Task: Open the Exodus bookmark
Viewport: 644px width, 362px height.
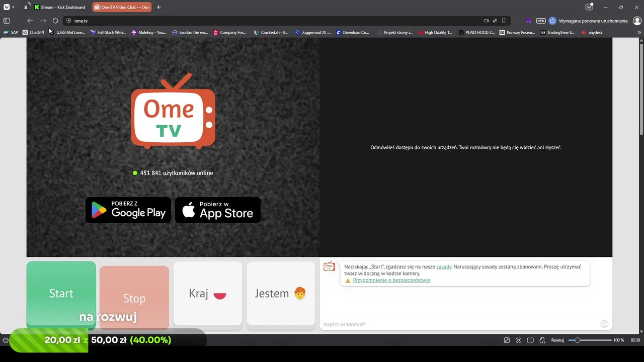Action: [190, 32]
